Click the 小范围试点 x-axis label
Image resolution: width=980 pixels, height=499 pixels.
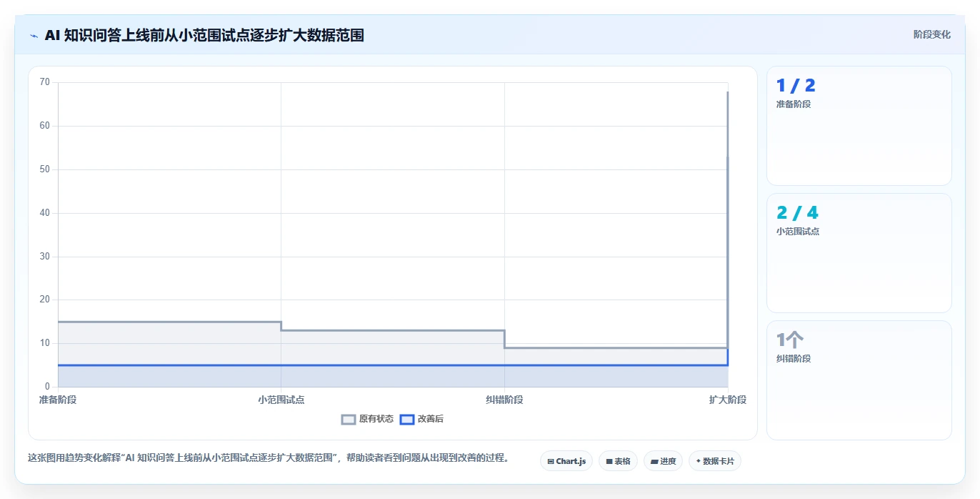coord(281,400)
